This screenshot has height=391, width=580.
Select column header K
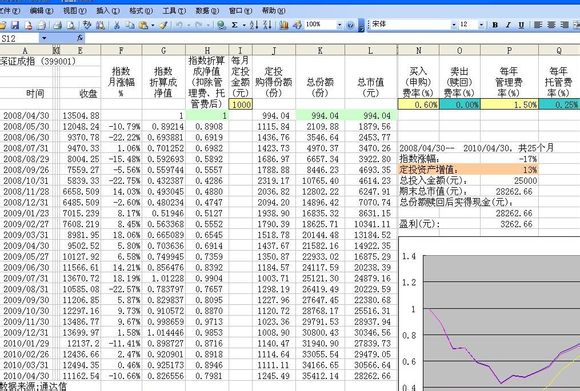[320, 50]
